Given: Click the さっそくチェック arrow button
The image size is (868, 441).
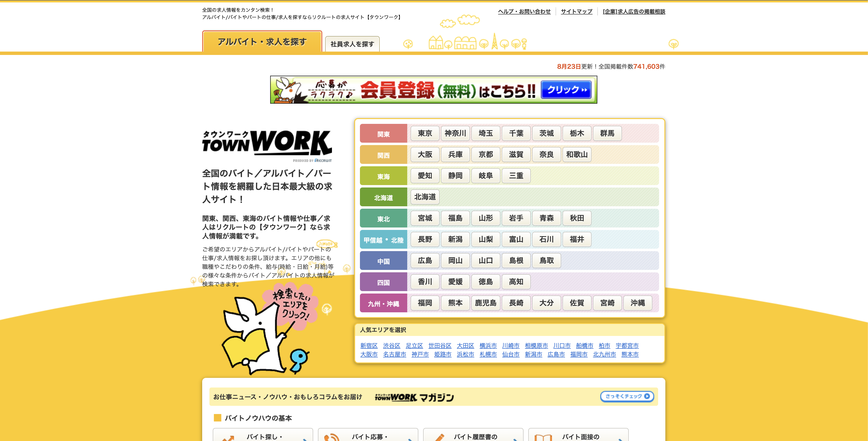Looking at the screenshot, I should coord(627,396).
